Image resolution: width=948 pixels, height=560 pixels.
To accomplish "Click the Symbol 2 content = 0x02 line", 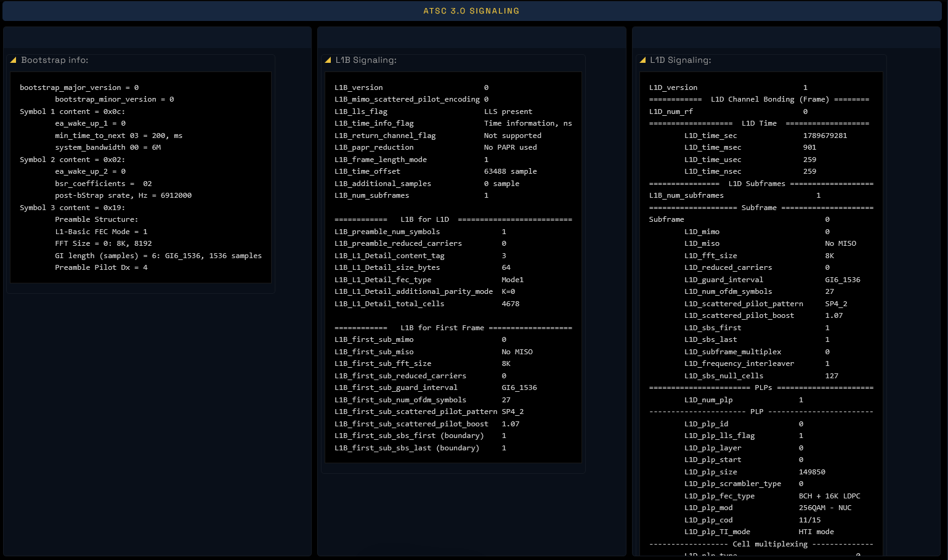I will click(73, 160).
